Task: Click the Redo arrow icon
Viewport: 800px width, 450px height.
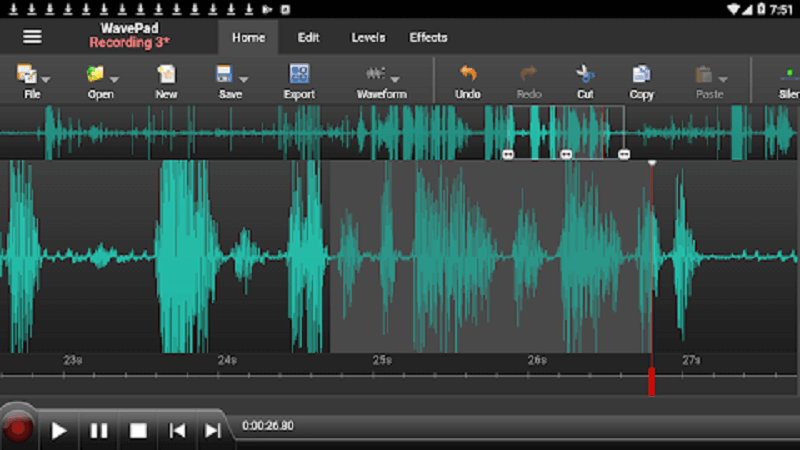Action: pyautogui.click(x=529, y=74)
